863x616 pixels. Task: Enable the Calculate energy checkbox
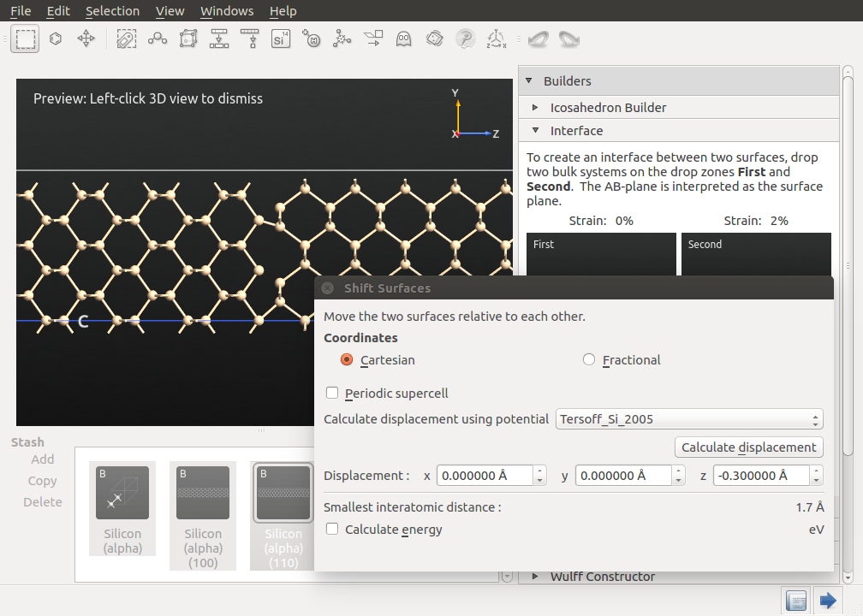click(332, 529)
